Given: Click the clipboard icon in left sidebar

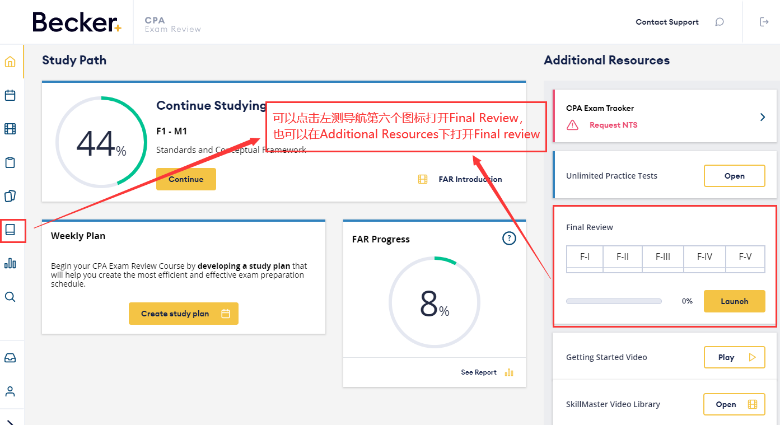Looking at the screenshot, I should click(11, 162).
